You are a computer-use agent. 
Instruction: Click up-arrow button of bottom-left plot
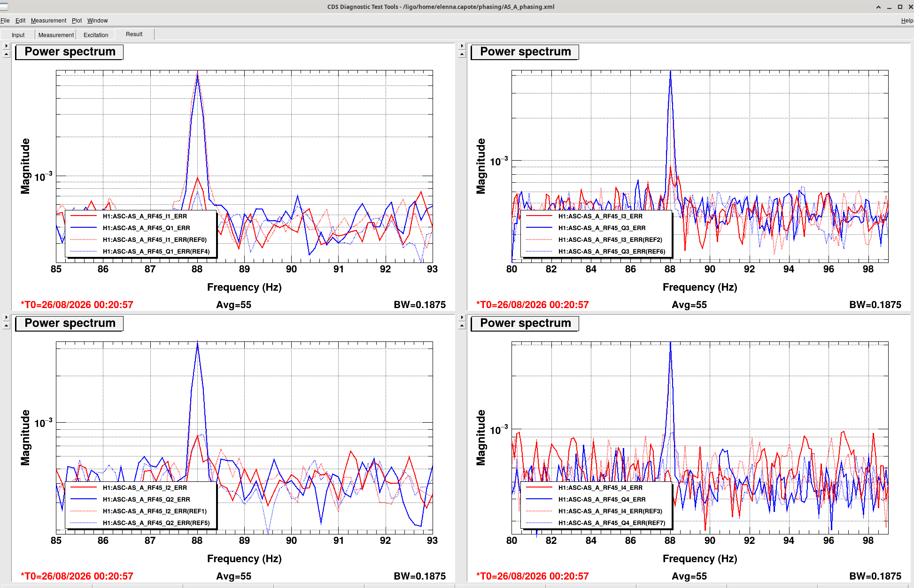pyautogui.click(x=6, y=326)
